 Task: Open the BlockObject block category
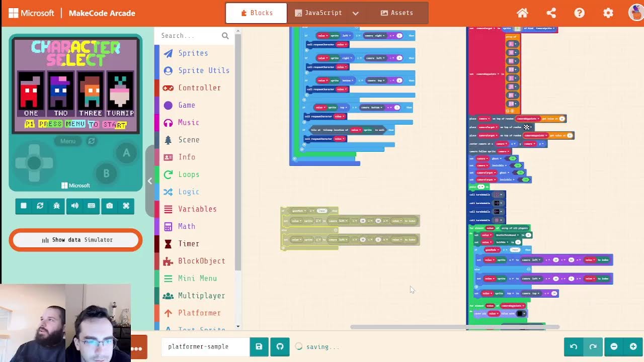(x=194, y=261)
